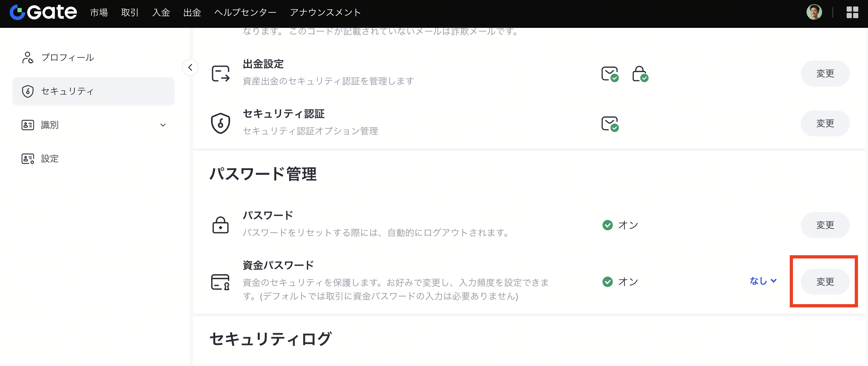Collapse the sidebar with the arrow button
Image resolution: width=868 pixels, height=366 pixels.
[x=190, y=67]
